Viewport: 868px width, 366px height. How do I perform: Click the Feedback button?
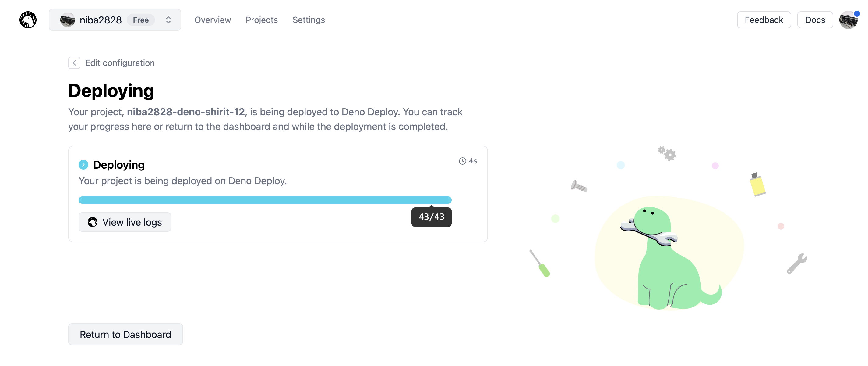coord(764,20)
